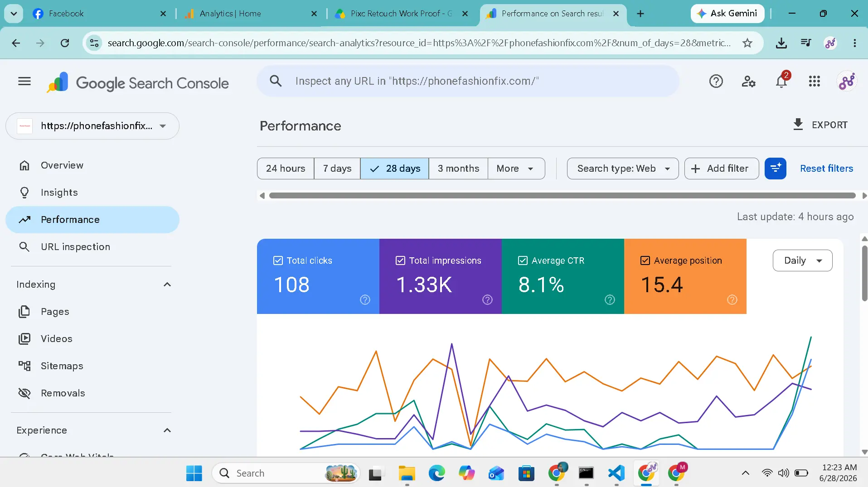Screen dimensions: 868x487
Task: Open the More date range dropdown
Action: point(516,169)
